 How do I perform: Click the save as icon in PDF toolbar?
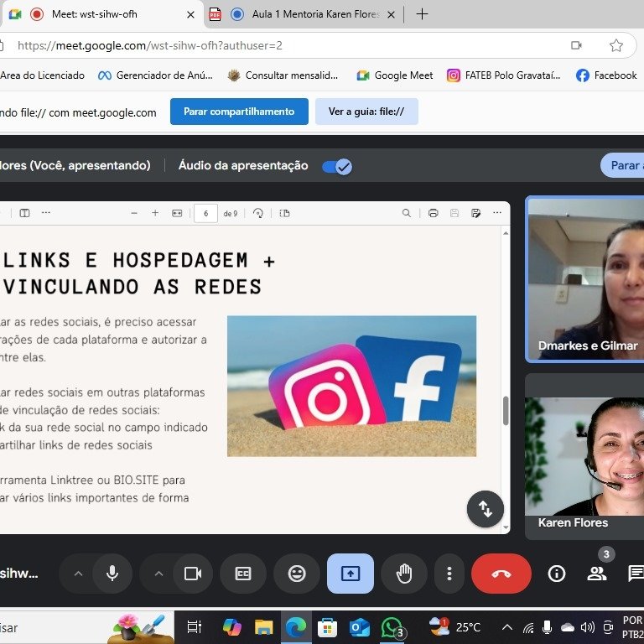point(475,213)
